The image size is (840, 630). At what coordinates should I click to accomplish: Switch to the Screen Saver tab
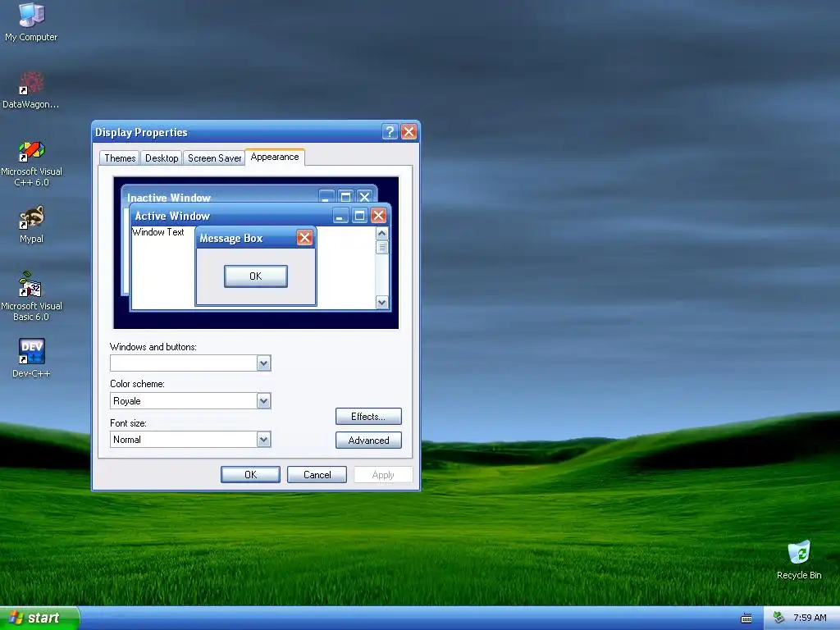click(214, 158)
